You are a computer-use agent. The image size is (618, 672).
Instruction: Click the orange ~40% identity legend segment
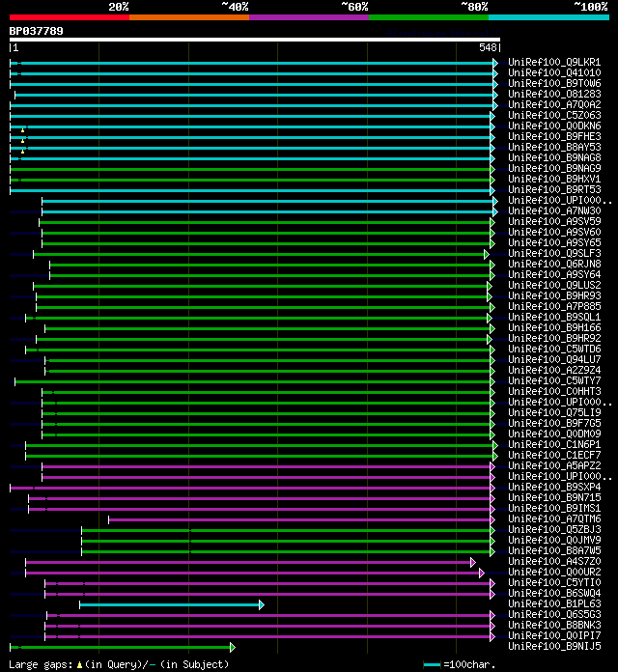[x=189, y=17]
